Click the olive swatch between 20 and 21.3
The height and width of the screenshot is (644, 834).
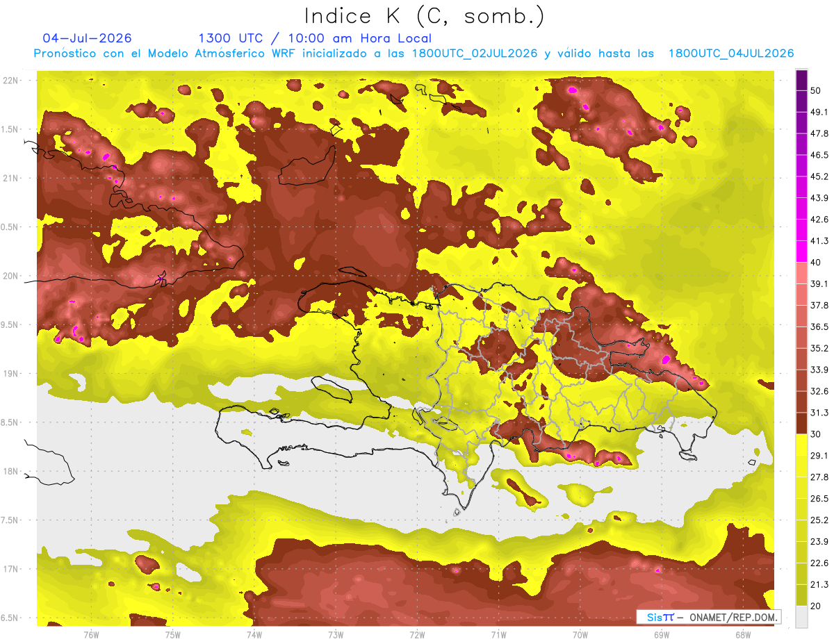[801, 595]
